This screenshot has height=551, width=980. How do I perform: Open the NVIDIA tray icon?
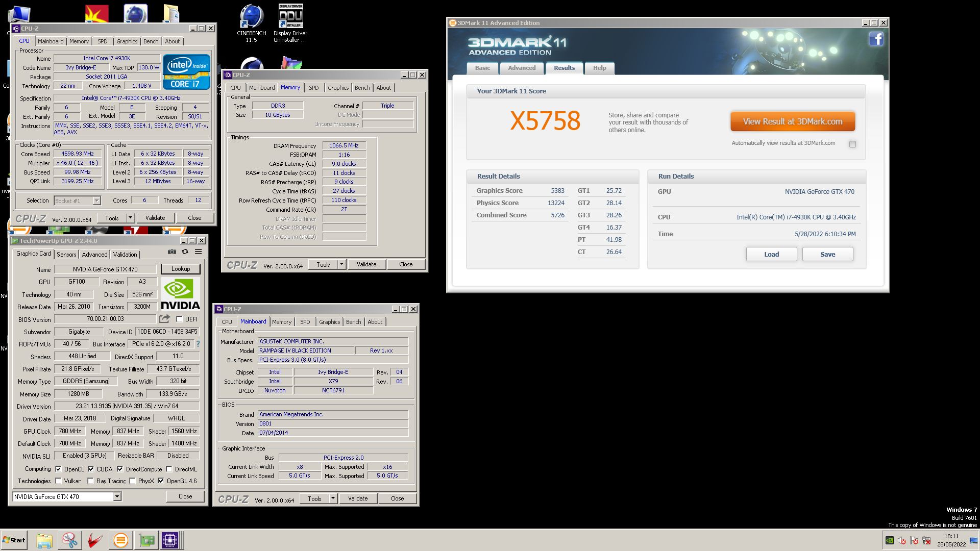tap(889, 540)
